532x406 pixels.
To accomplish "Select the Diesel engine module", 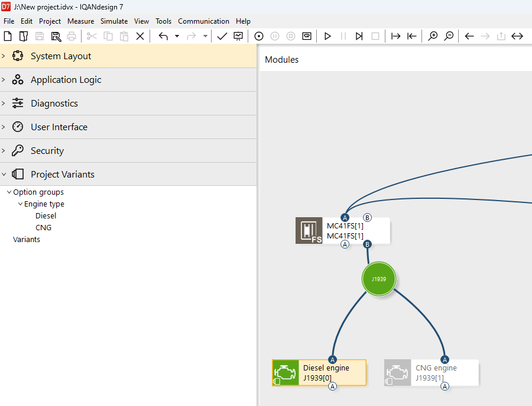I will (319, 373).
